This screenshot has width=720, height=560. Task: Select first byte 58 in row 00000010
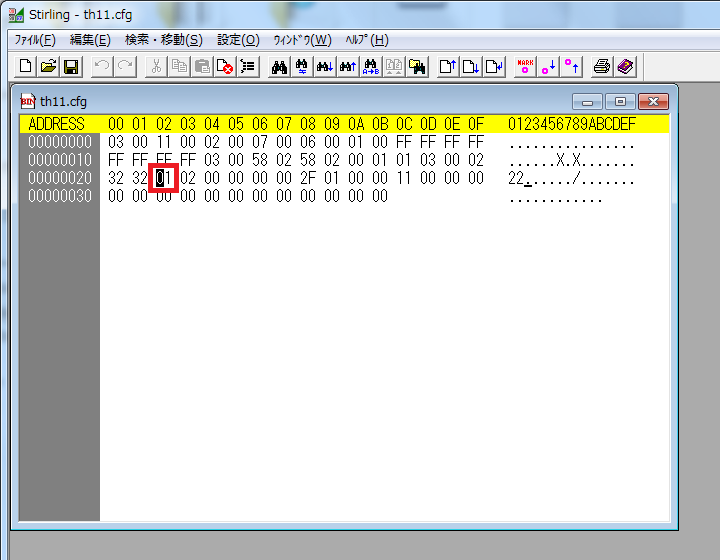coord(259,160)
